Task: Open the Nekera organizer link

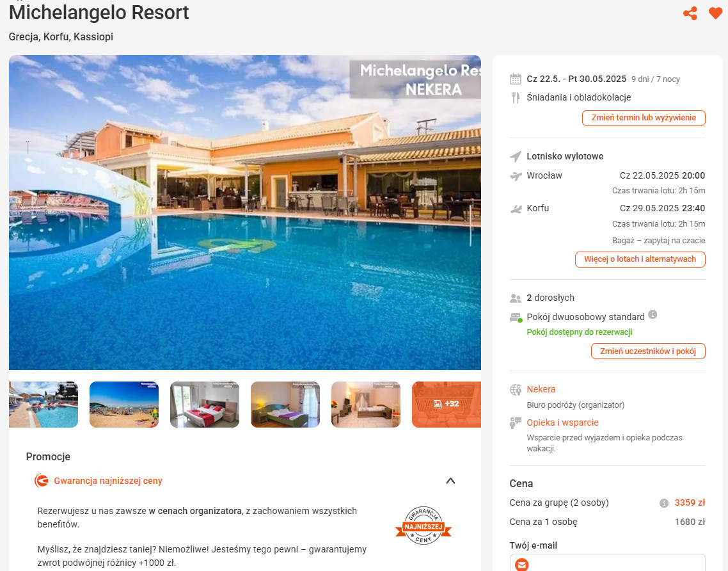Action: (x=541, y=389)
